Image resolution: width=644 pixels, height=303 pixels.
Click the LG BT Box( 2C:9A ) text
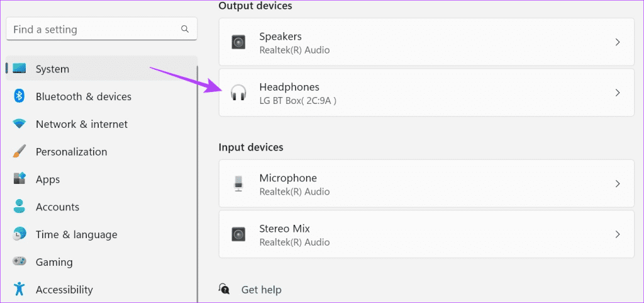297,100
